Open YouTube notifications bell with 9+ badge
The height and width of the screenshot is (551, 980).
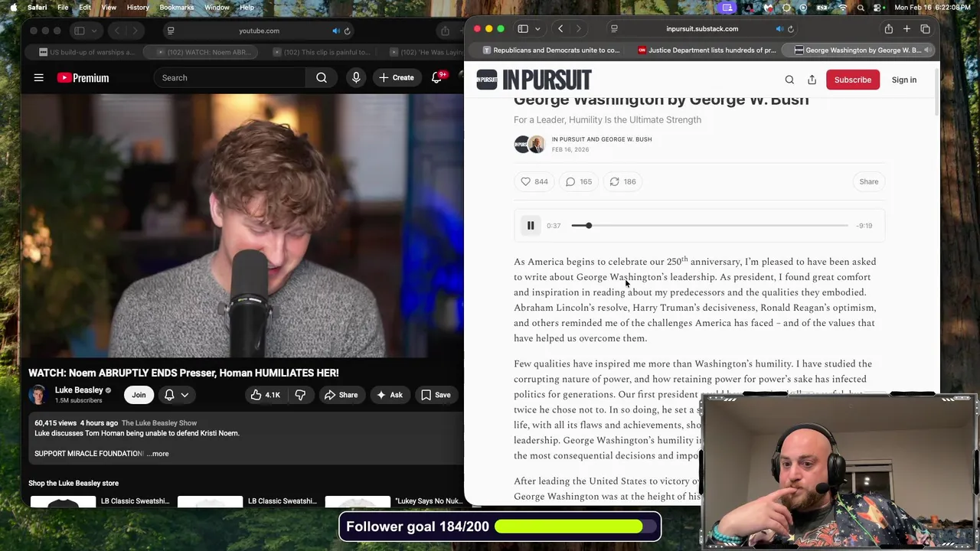tap(437, 77)
